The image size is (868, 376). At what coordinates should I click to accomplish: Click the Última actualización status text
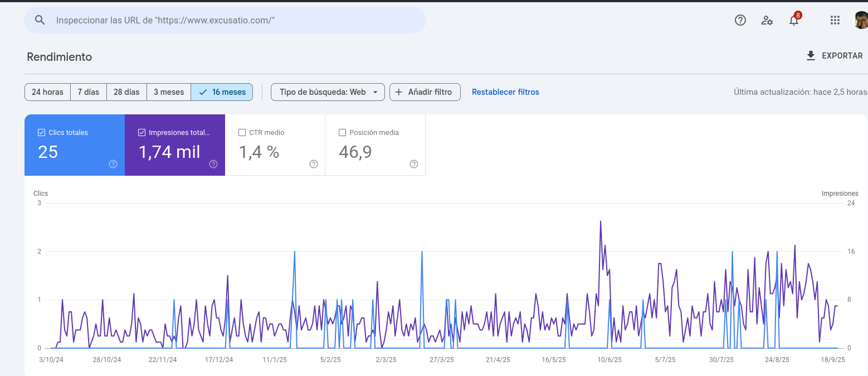[800, 92]
